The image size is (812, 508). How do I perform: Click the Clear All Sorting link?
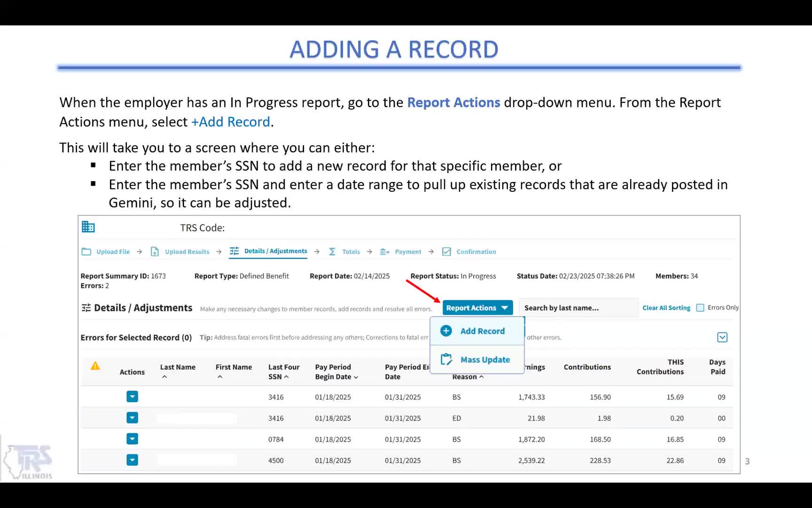click(x=666, y=308)
